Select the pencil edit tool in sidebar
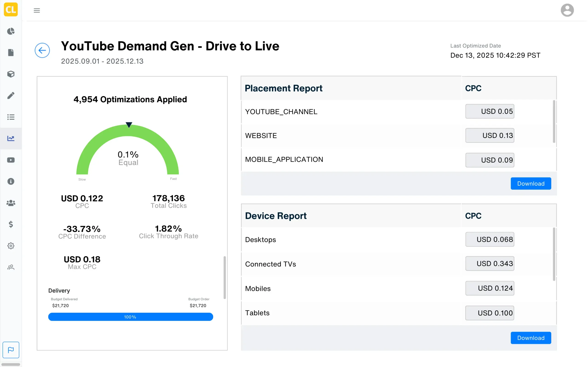The width and height of the screenshot is (588, 367). tap(11, 96)
